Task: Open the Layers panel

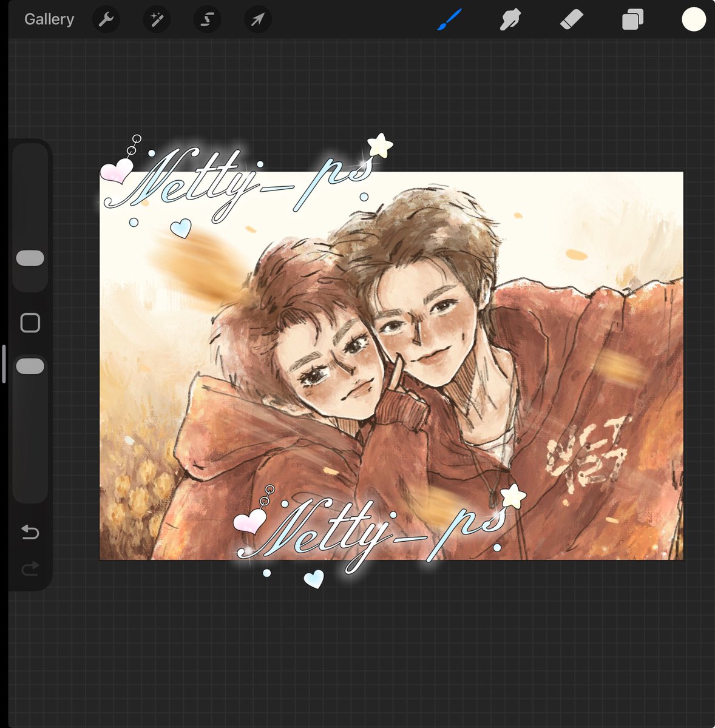Action: point(632,20)
